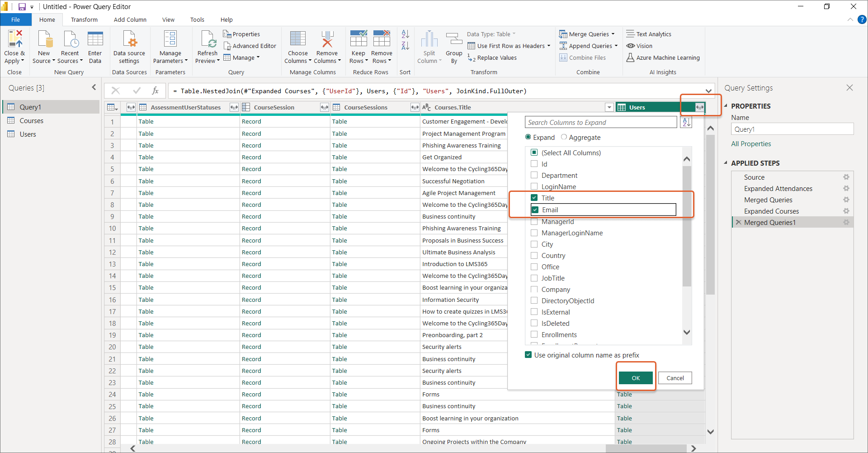Viewport: 868px width, 453px height.
Task: Open the Courses.Title column filter dropdown
Action: pos(609,107)
